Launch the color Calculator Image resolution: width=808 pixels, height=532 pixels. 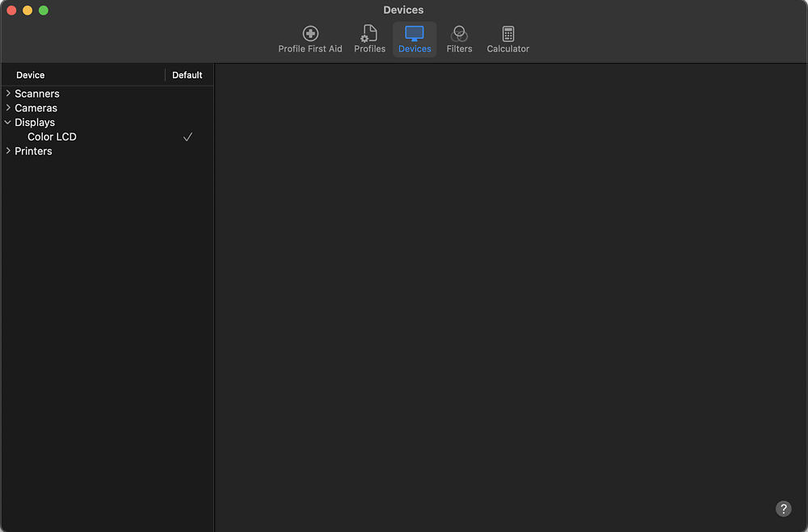point(507,38)
